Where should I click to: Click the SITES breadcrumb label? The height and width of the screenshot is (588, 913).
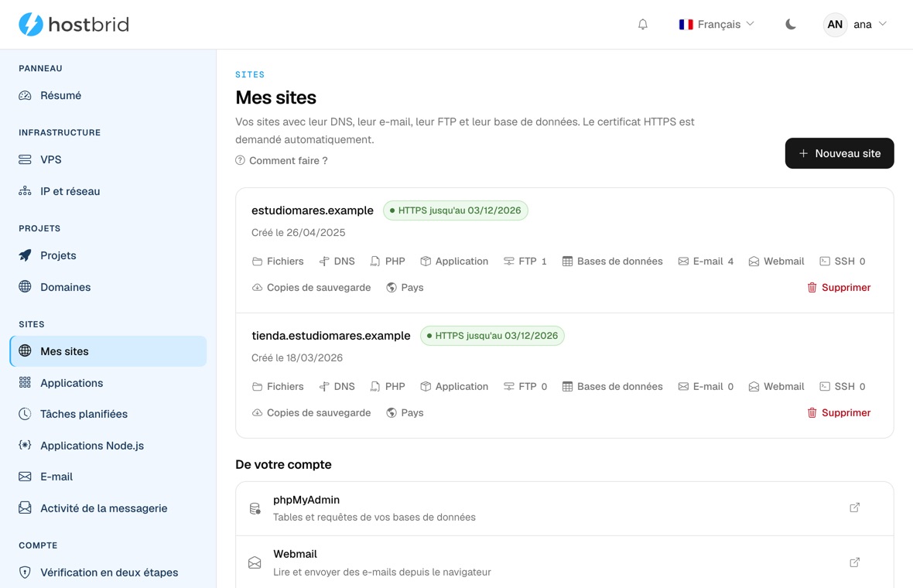(250, 74)
